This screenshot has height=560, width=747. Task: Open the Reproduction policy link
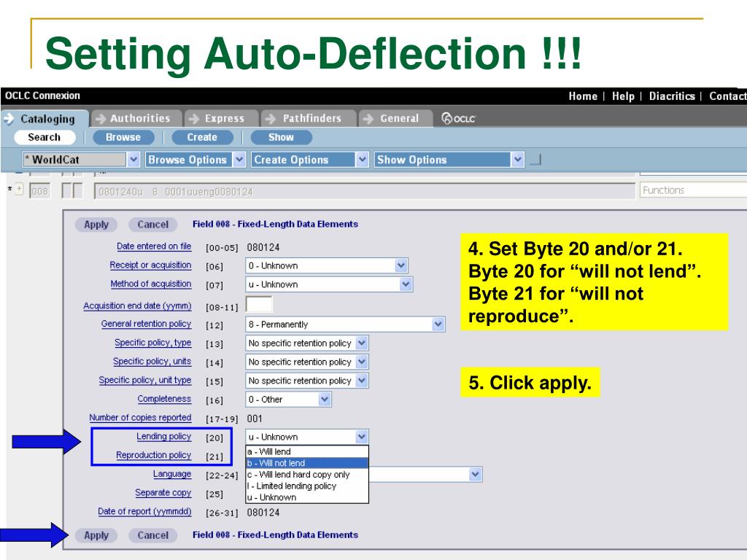point(153,455)
